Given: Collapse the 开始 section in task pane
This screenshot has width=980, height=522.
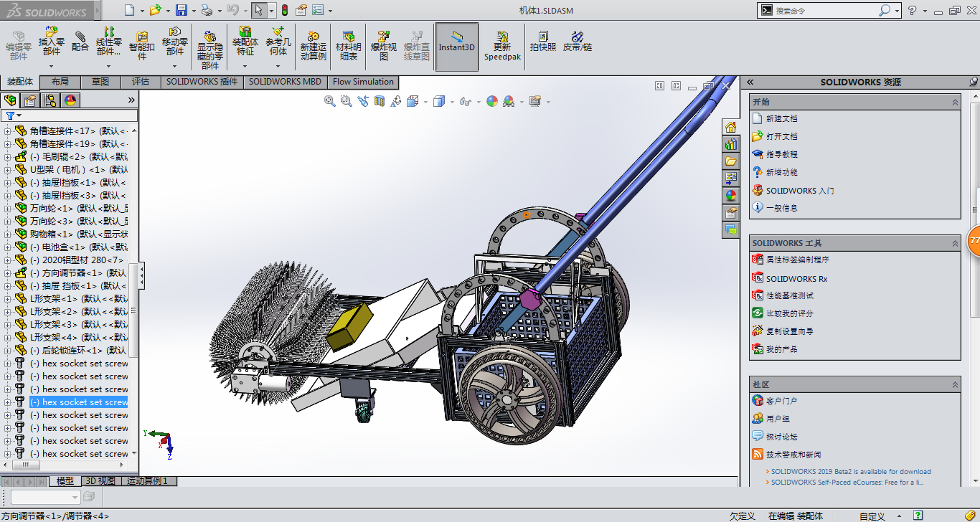Looking at the screenshot, I should [x=955, y=103].
